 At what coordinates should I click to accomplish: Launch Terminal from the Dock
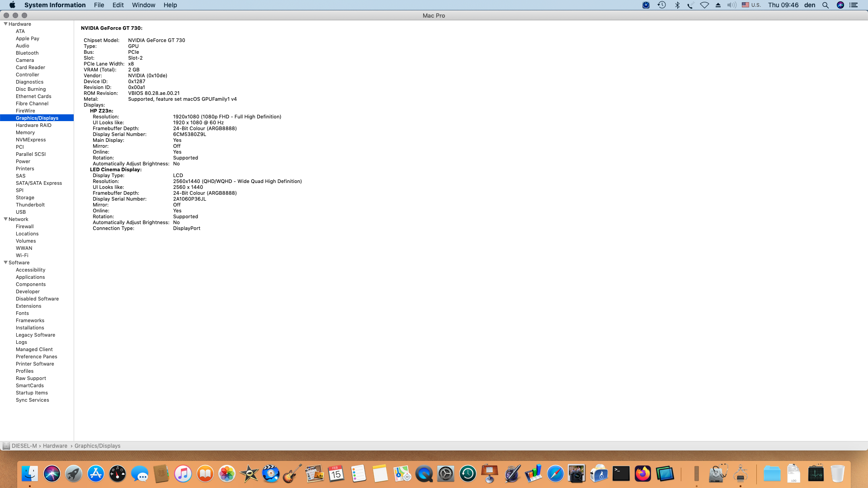pyautogui.click(x=621, y=474)
